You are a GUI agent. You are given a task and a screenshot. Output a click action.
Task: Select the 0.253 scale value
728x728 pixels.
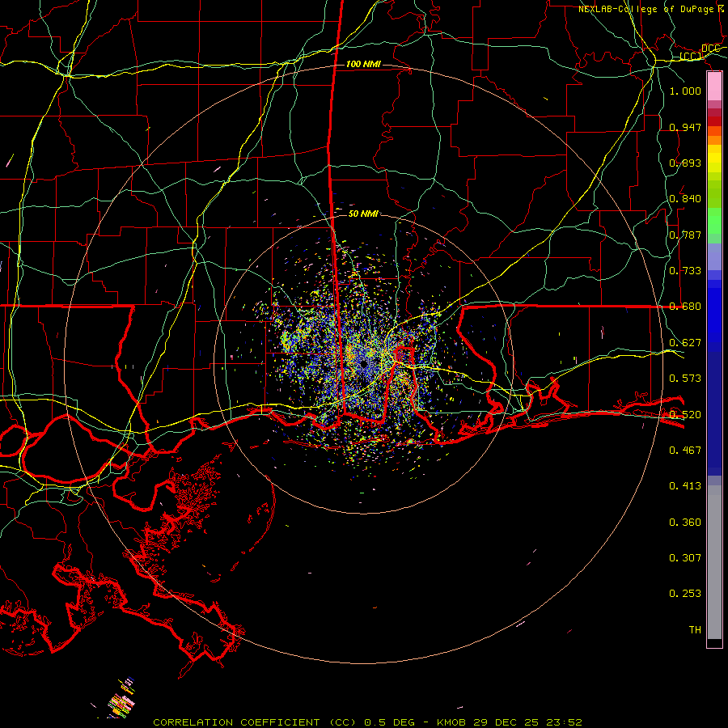coord(685,594)
